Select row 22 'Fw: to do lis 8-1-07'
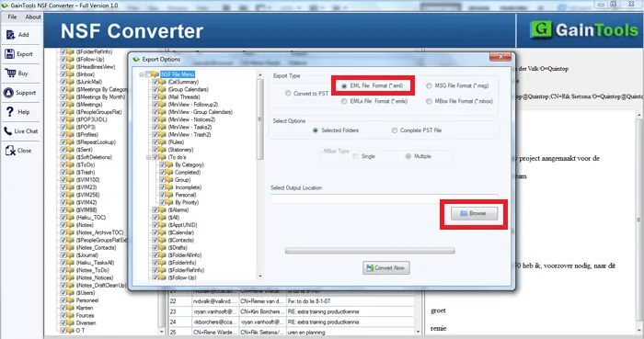 [292, 301]
